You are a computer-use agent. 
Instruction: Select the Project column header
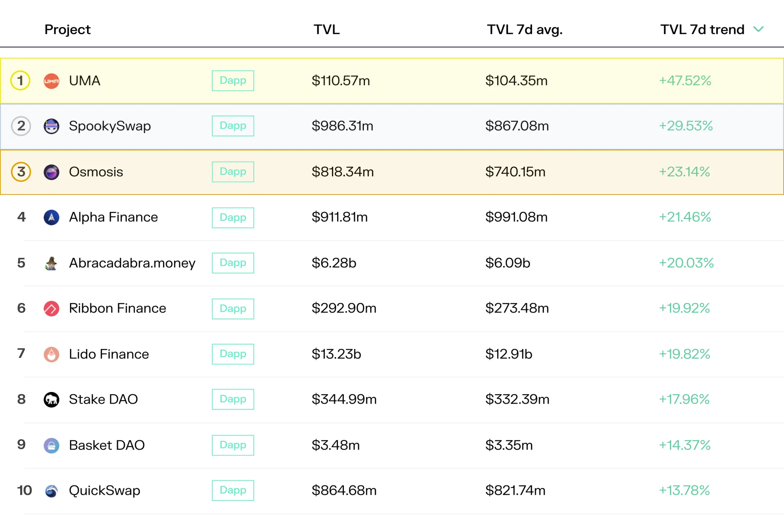67,30
